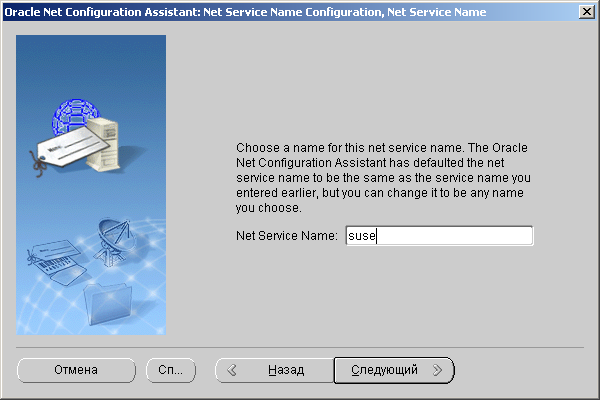The height and width of the screenshot is (400, 600).
Task: Click the Отмена cancel button
Action: [x=76, y=370]
